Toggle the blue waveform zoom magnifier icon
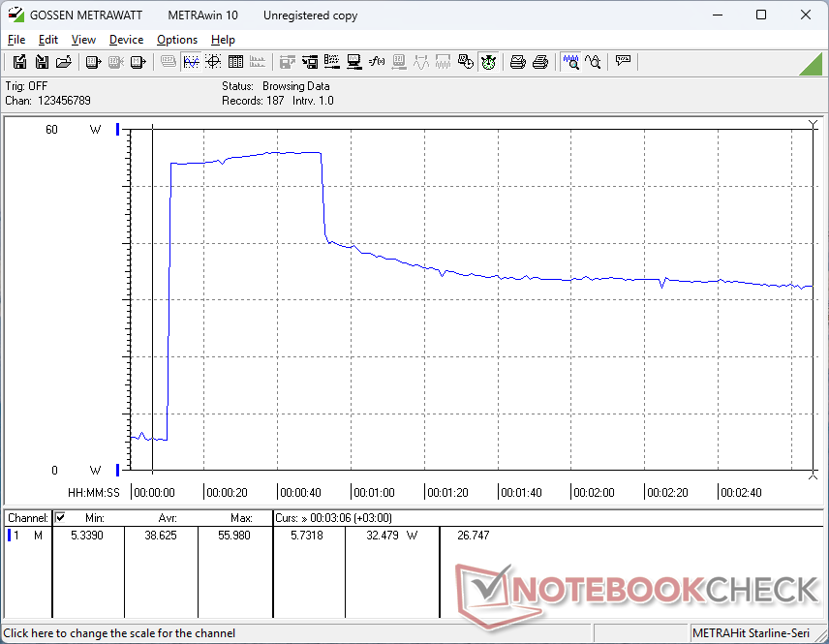Screen dimensions: 829x644 coord(571,62)
